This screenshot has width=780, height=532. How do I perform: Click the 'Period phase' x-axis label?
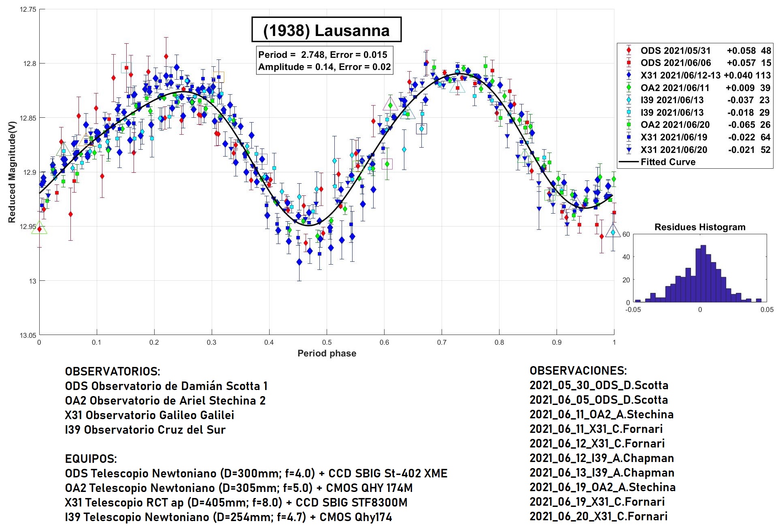[x=327, y=353]
